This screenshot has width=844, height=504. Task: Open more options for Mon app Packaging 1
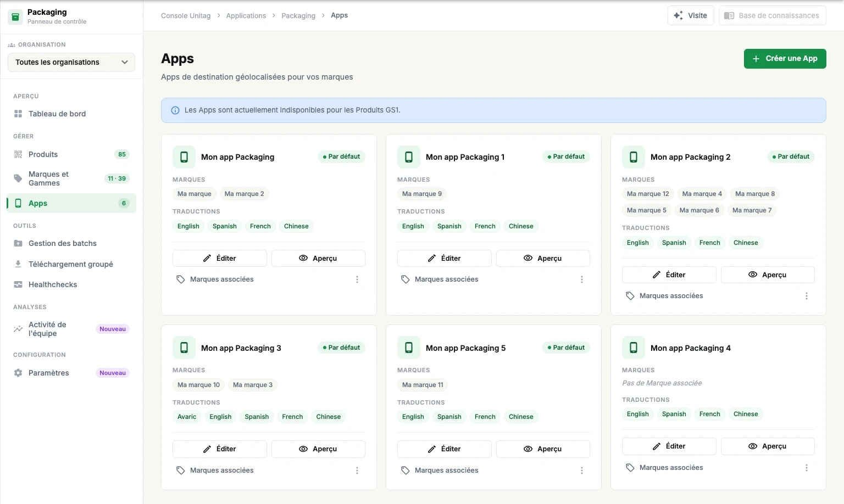pos(582,279)
